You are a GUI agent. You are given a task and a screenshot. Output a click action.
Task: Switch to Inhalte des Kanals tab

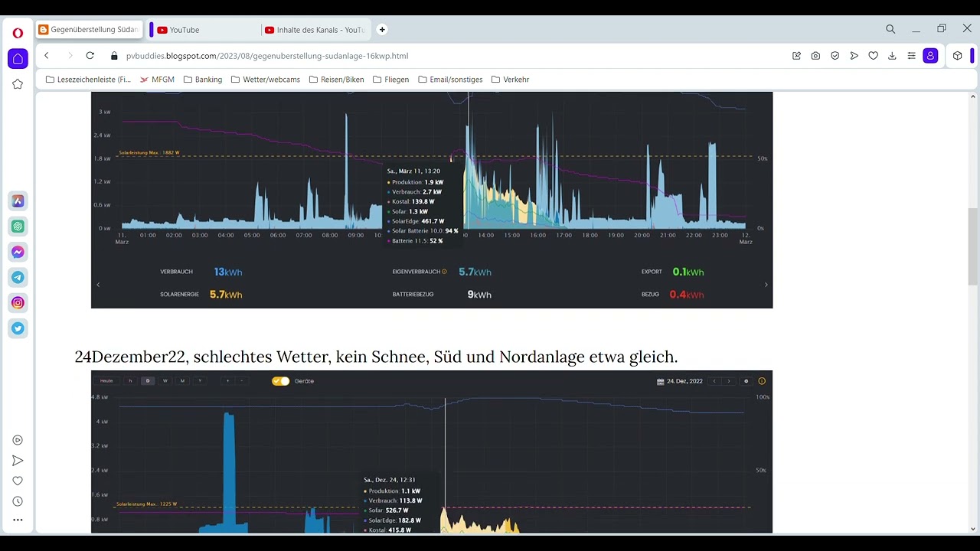pos(314,30)
